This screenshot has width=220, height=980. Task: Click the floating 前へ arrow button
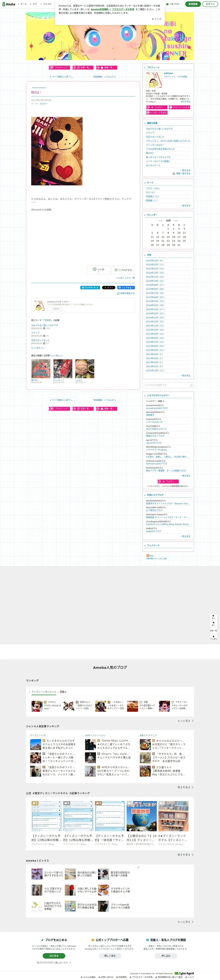[x=213, y=624]
